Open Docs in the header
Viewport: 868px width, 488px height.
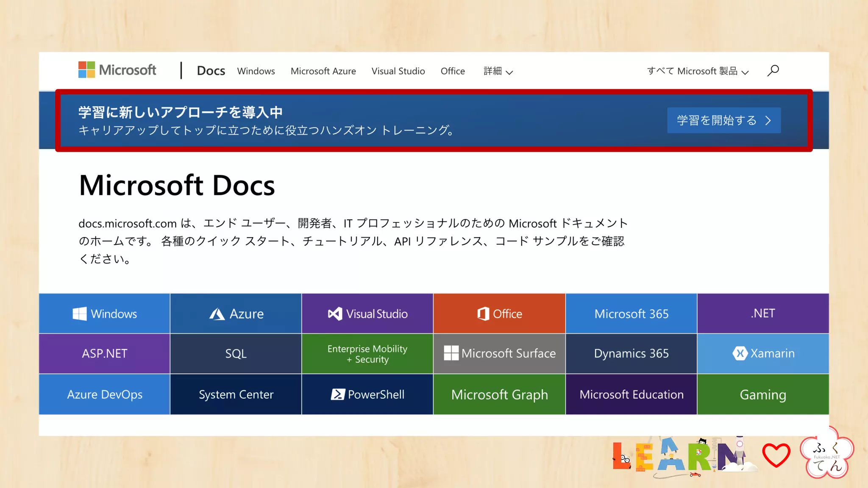point(211,71)
